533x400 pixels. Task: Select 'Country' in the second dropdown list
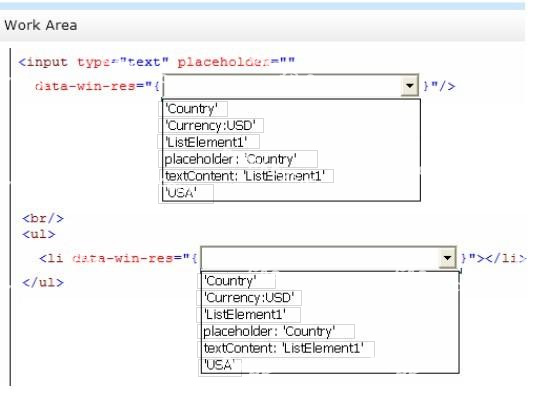[x=236, y=281]
